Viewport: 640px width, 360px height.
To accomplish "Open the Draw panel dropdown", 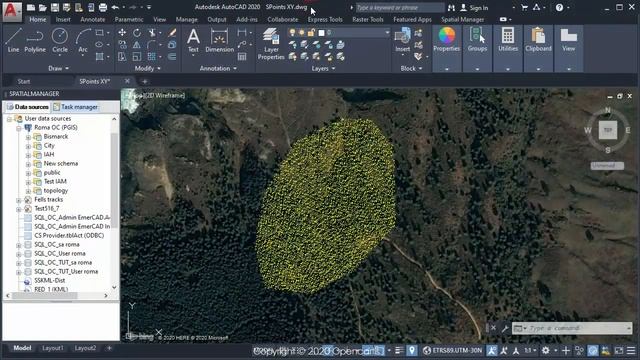I will [x=58, y=68].
